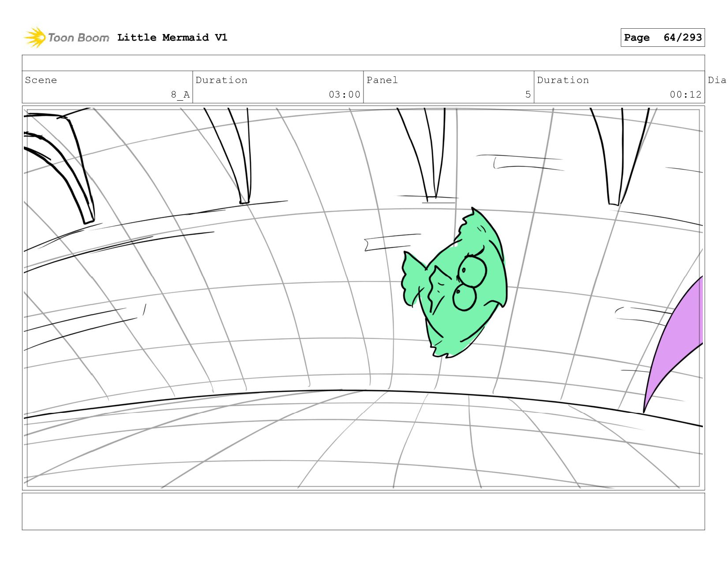728x563 pixels.
Task: Click the 'Little Mermaid V1' title
Action: point(172,38)
